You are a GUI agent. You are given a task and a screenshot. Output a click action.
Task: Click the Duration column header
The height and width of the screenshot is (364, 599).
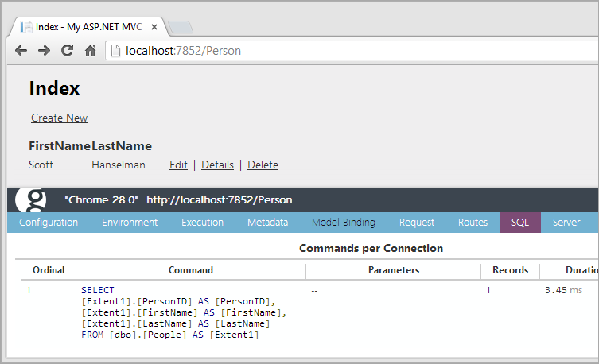[581, 270]
